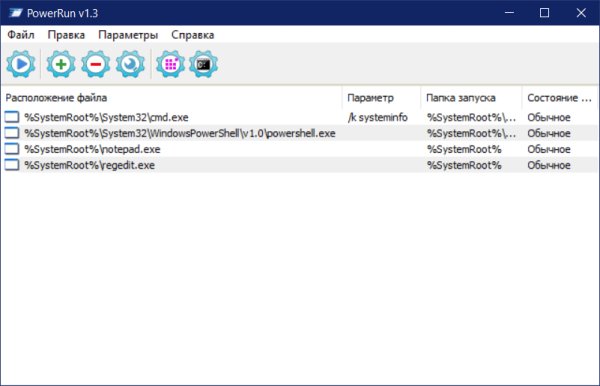Viewport: 600px width, 386px height.
Task: Close the PowerRun window
Action: pos(581,13)
